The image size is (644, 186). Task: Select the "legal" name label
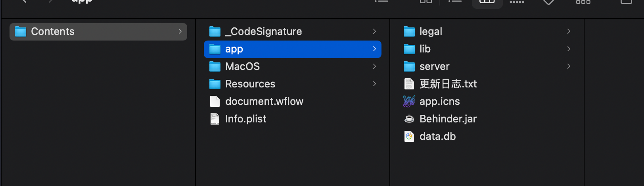coord(431,31)
